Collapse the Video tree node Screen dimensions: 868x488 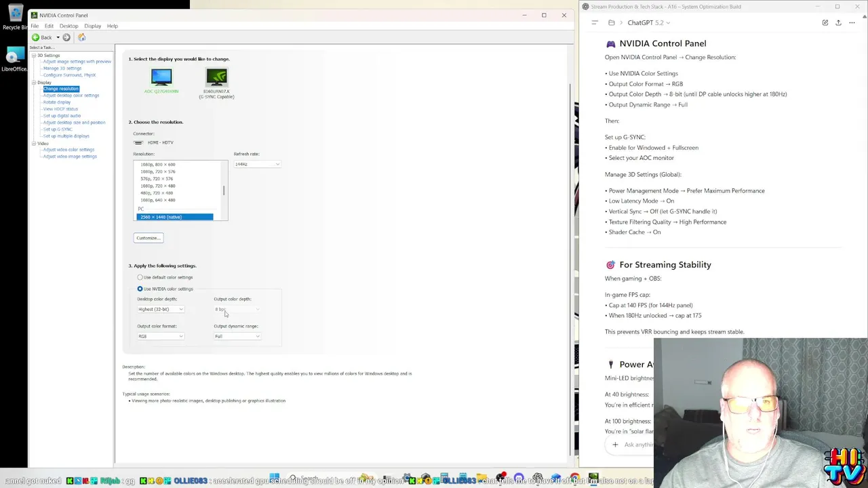coord(34,143)
